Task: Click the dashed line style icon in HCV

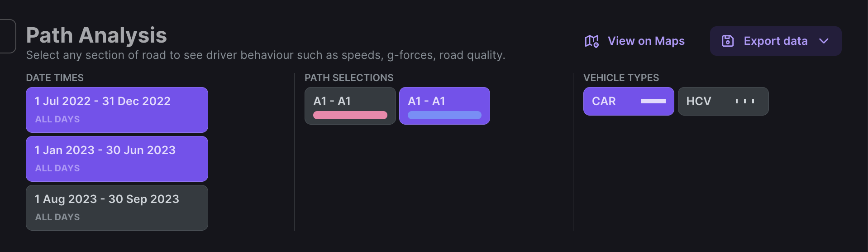Action: (x=744, y=101)
